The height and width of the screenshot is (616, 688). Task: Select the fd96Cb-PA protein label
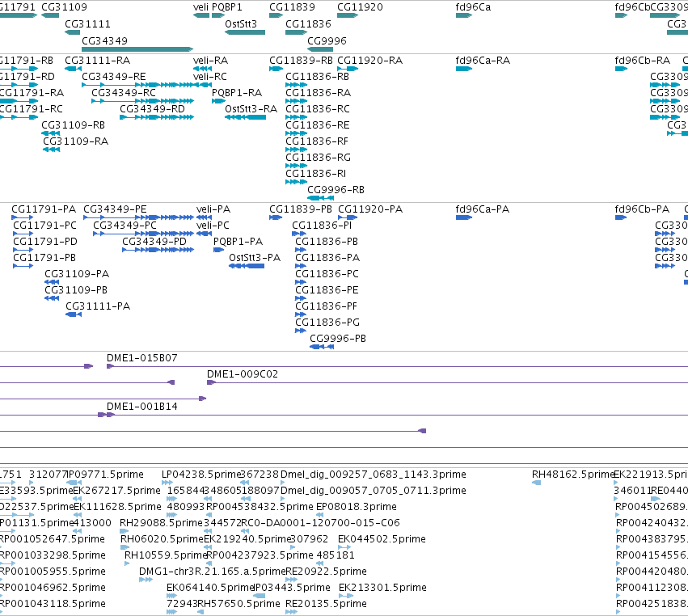[643, 209]
